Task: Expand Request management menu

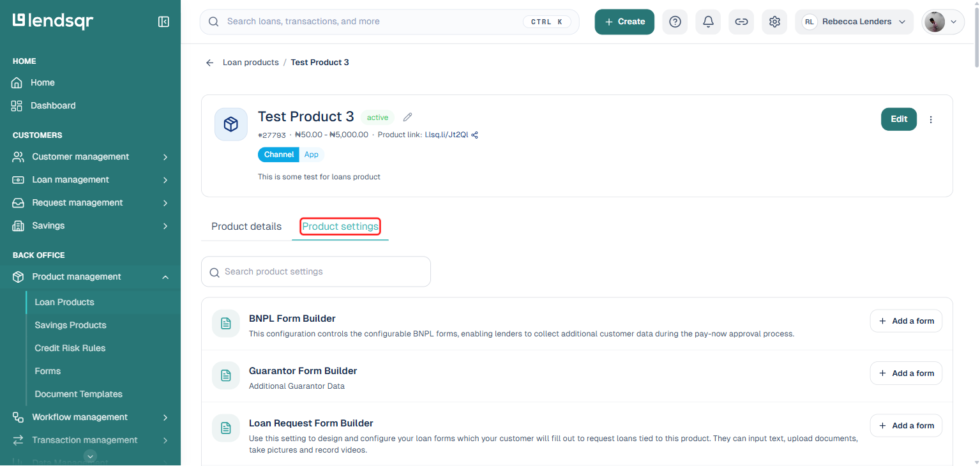Action: coord(90,202)
